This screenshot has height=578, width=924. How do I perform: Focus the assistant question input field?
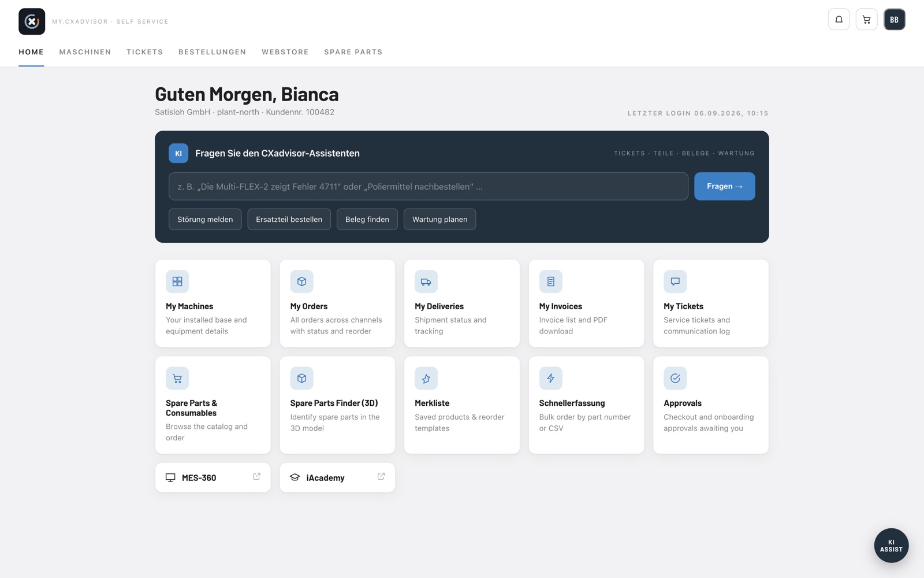pos(429,186)
